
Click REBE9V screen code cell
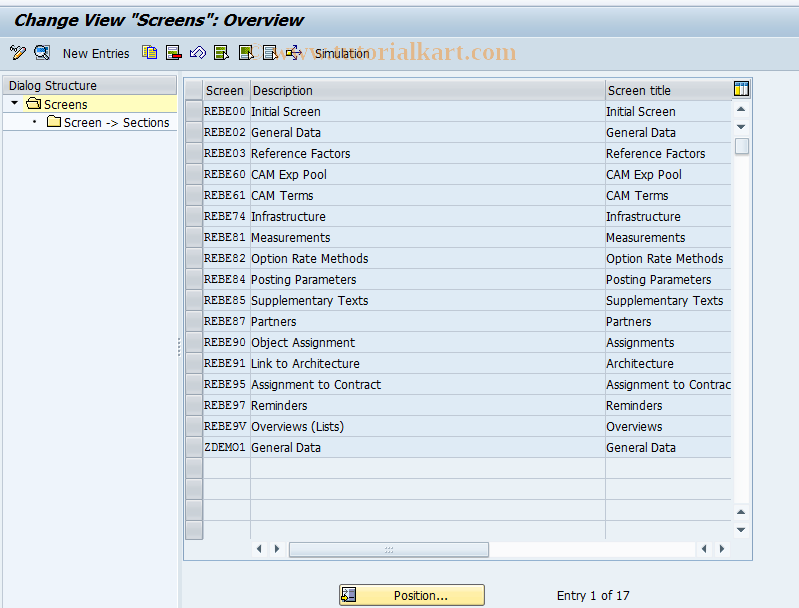click(x=226, y=427)
